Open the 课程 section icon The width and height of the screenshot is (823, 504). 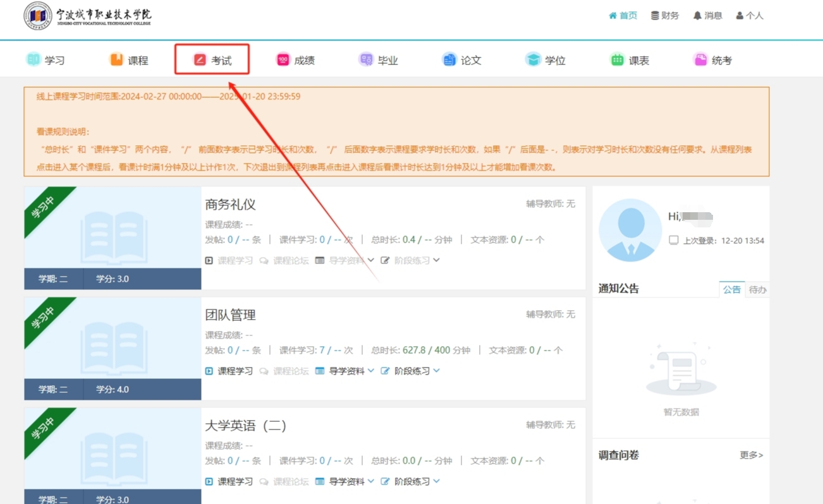pos(116,60)
